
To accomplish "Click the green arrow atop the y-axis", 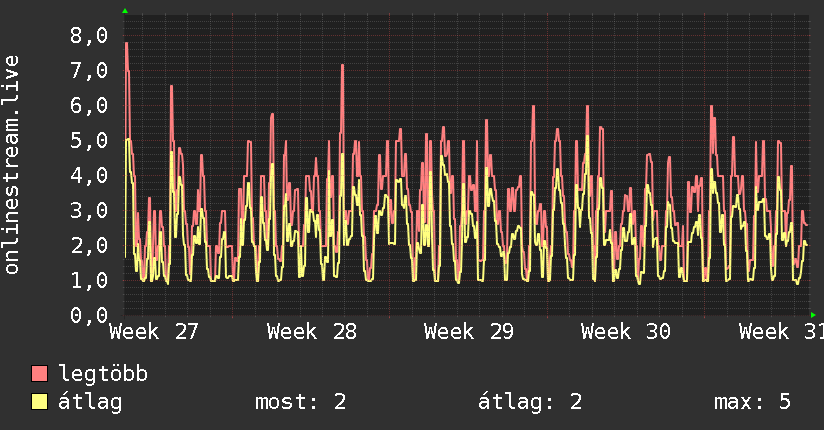I will (125, 11).
